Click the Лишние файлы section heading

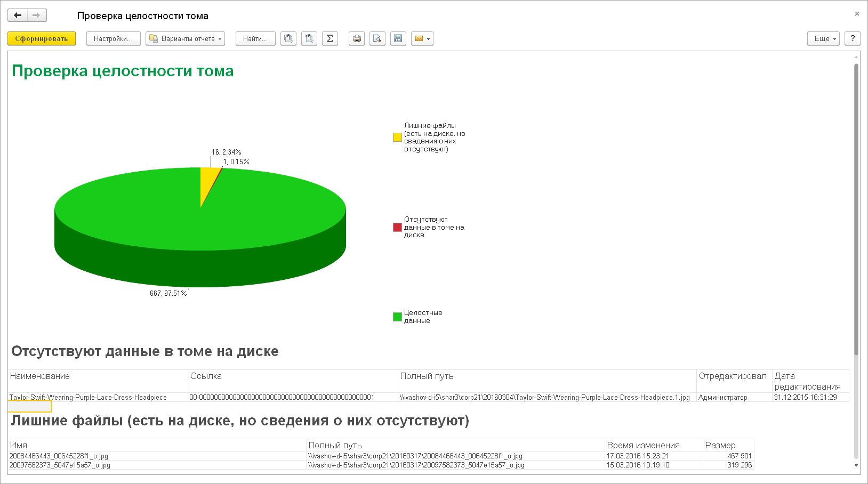point(240,421)
